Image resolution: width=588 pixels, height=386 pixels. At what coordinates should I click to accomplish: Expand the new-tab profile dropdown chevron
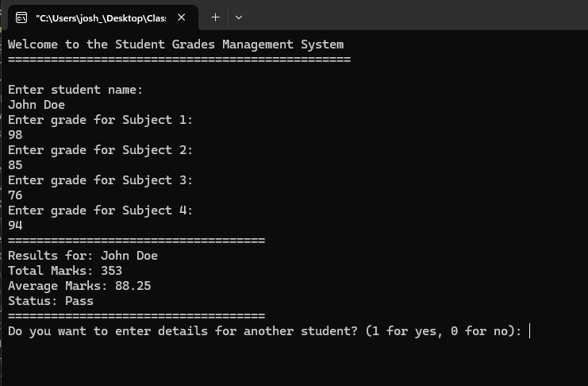pyautogui.click(x=239, y=17)
